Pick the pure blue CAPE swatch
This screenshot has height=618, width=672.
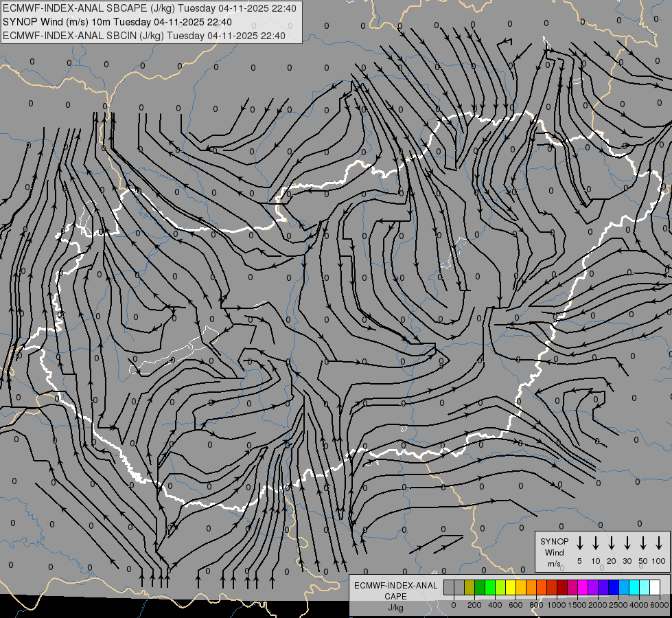click(x=614, y=588)
